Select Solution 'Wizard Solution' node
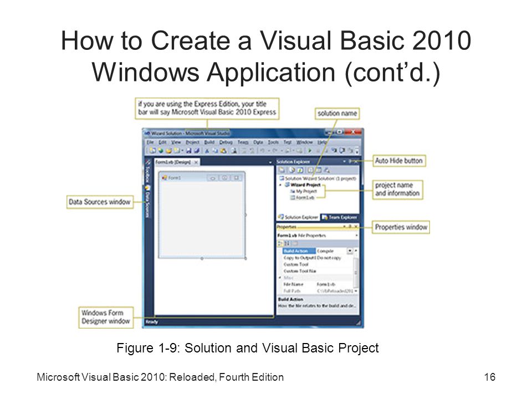The image size is (532, 399). point(318,178)
